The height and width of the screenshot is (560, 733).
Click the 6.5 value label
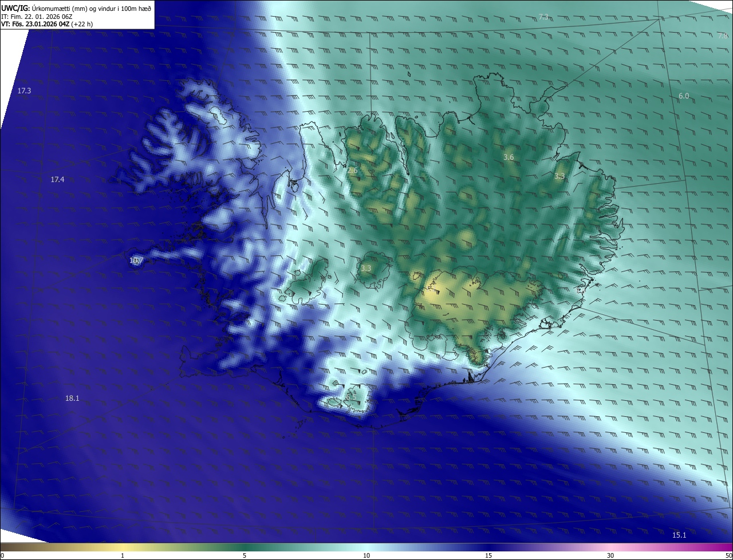pos(350,397)
